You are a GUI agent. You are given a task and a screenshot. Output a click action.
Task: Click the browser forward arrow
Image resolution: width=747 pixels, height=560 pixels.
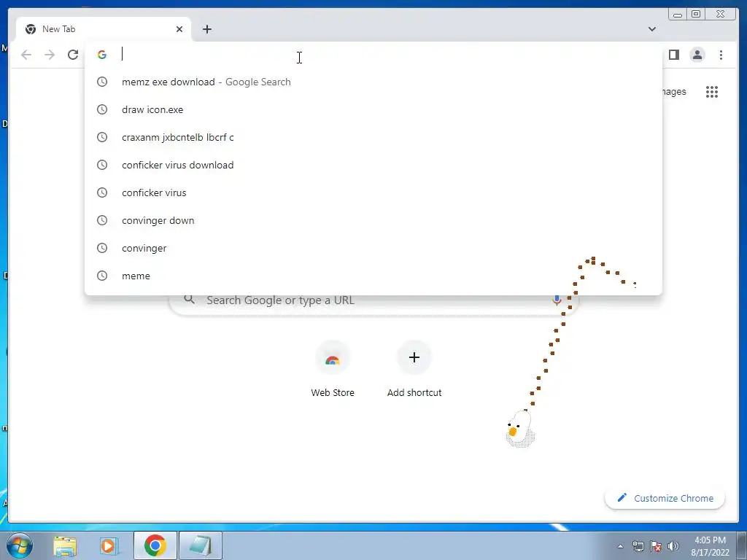pyautogui.click(x=50, y=55)
